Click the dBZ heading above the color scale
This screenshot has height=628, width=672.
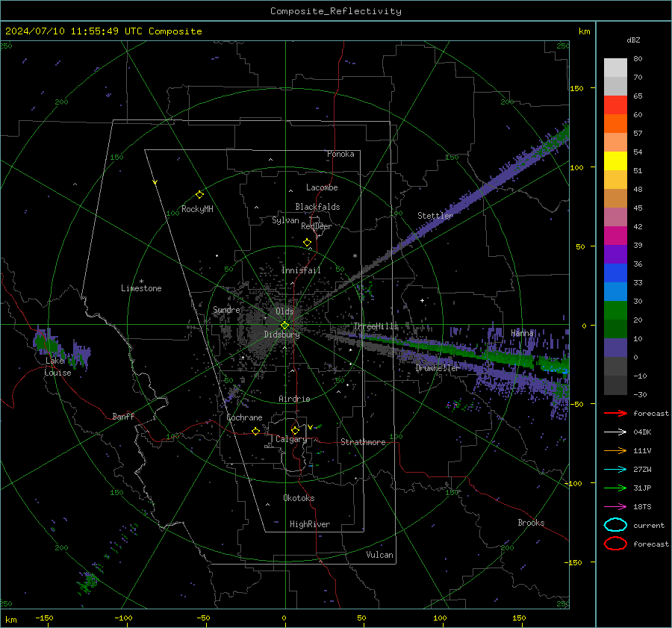(633, 40)
